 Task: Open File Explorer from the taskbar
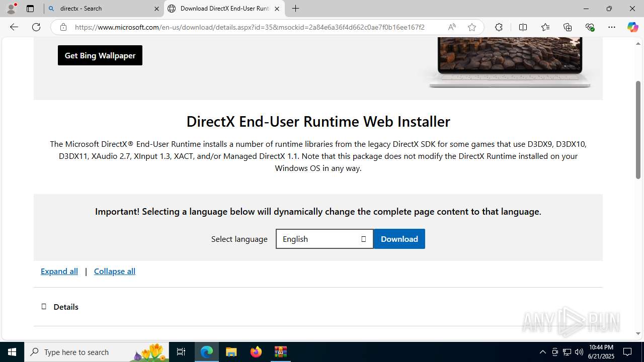(231, 352)
